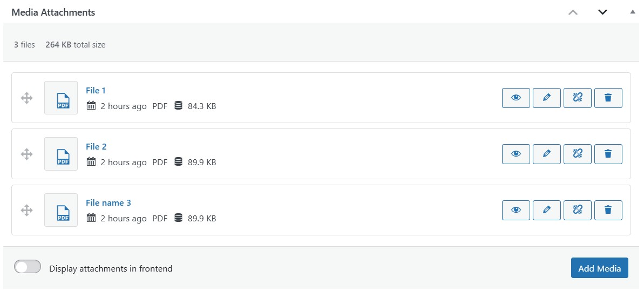Click the move handle icon for File name 3
The image size is (644, 291).
(x=26, y=211)
